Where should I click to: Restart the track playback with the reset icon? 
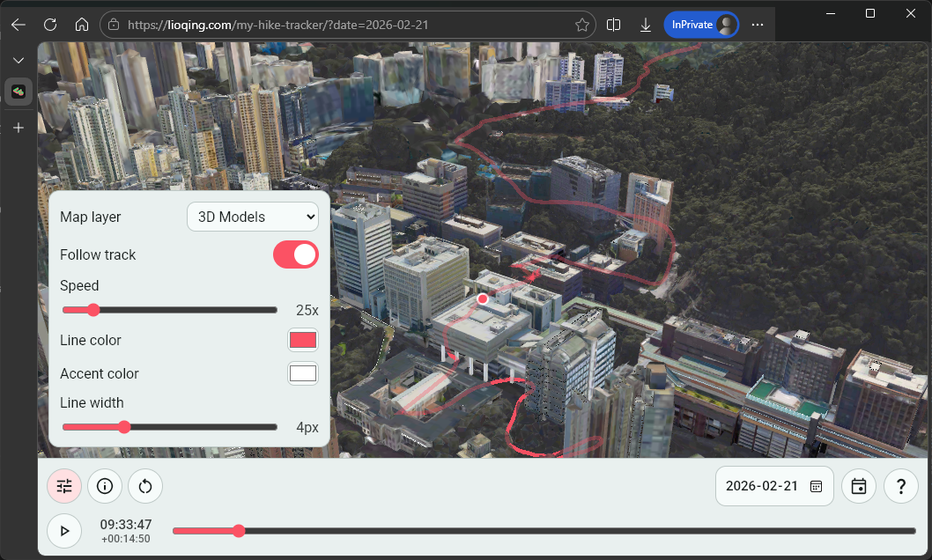[144, 486]
